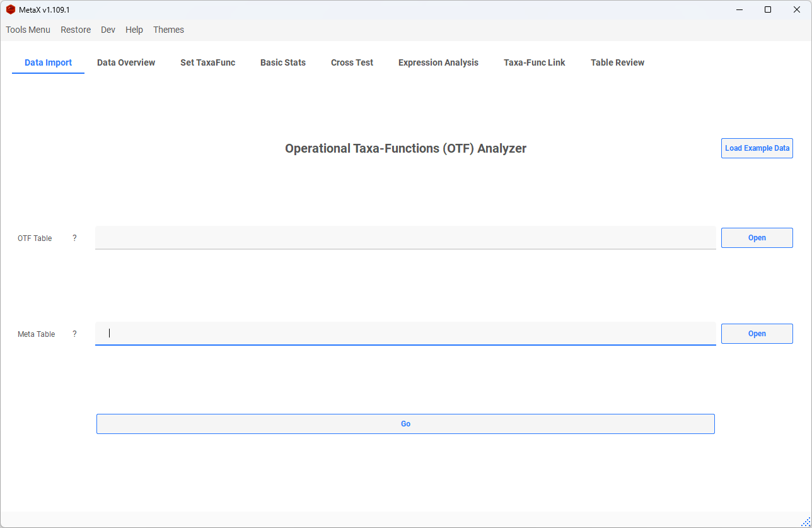The image size is (812, 528).
Task: Open the Dev menu
Action: pos(108,30)
